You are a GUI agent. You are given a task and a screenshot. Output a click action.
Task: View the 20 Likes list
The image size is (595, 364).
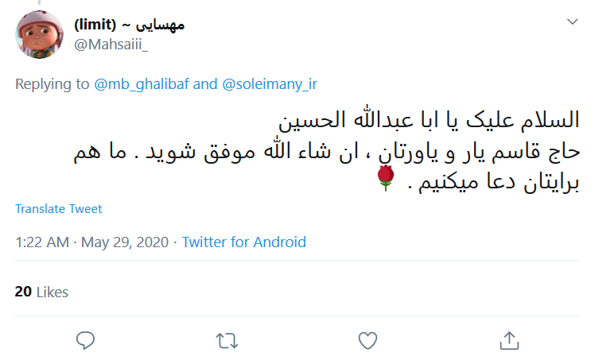click(41, 292)
